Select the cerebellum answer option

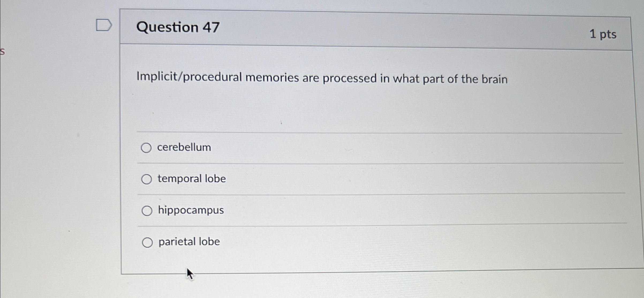(147, 147)
